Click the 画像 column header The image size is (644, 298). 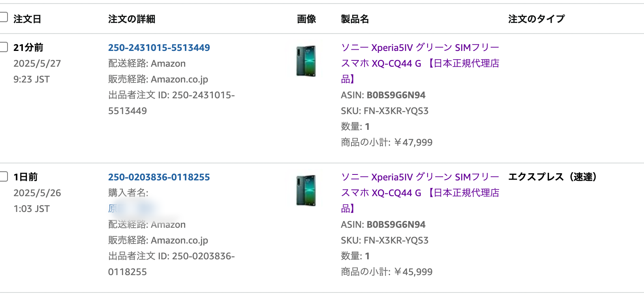click(306, 19)
